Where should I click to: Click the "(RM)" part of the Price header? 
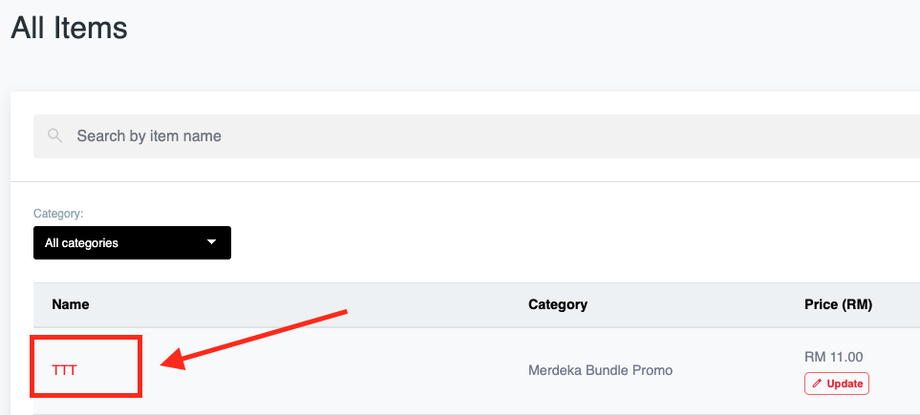pyautogui.click(x=855, y=304)
